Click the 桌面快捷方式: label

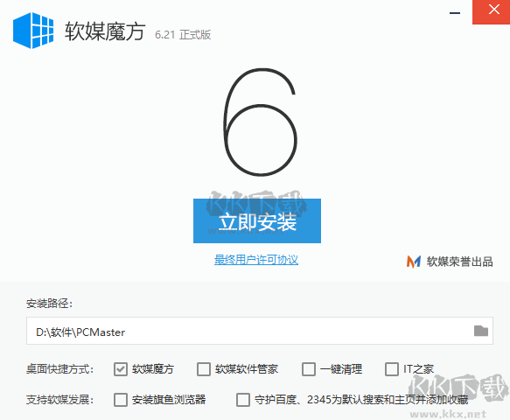(59, 369)
